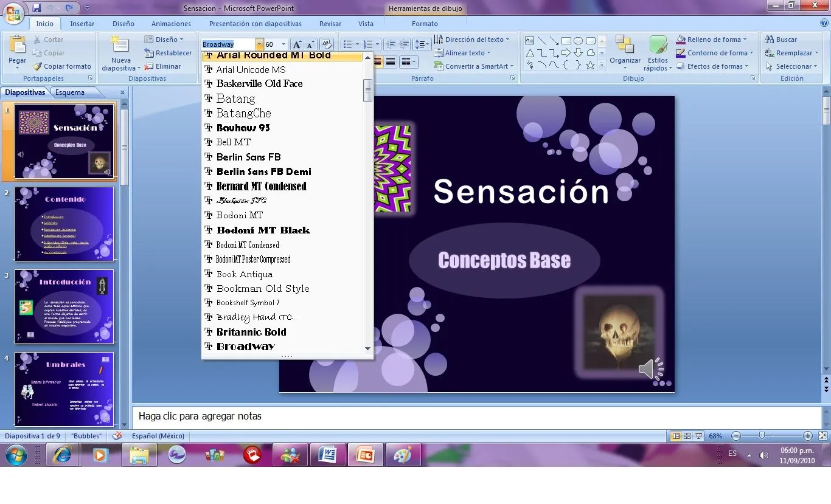The image size is (831, 504).
Task: Click the zoom in plus button
Action: (807, 436)
